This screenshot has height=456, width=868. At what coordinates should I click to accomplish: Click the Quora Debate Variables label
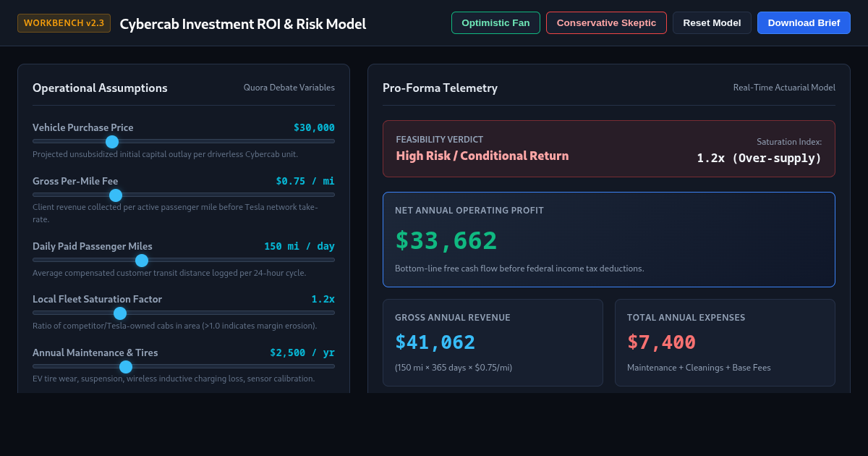[289, 88]
